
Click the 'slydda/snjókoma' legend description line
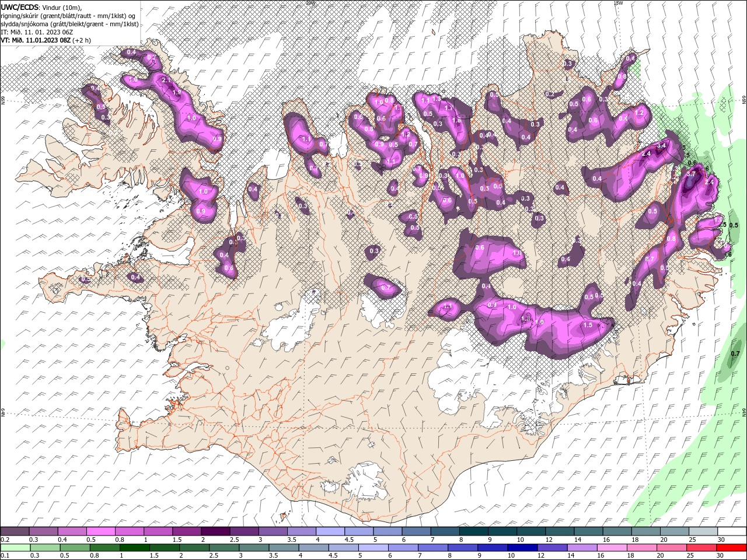coord(69,24)
